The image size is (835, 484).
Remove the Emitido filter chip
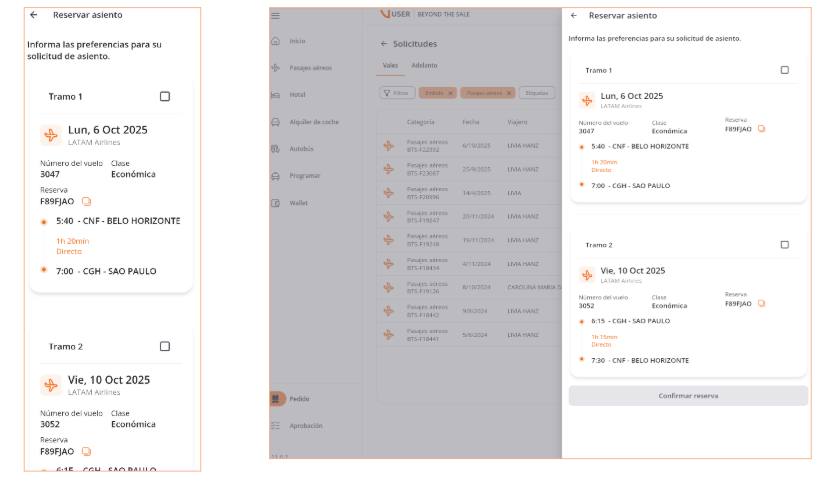pyautogui.click(x=450, y=93)
